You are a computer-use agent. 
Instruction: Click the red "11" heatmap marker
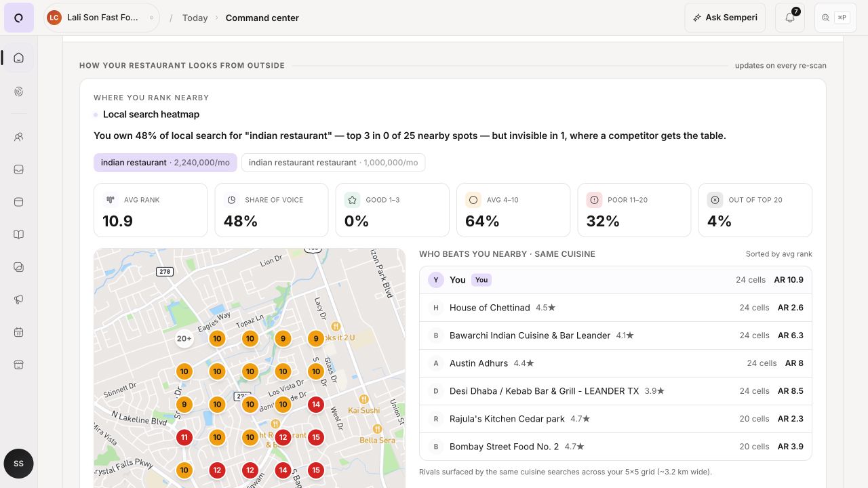(184, 437)
